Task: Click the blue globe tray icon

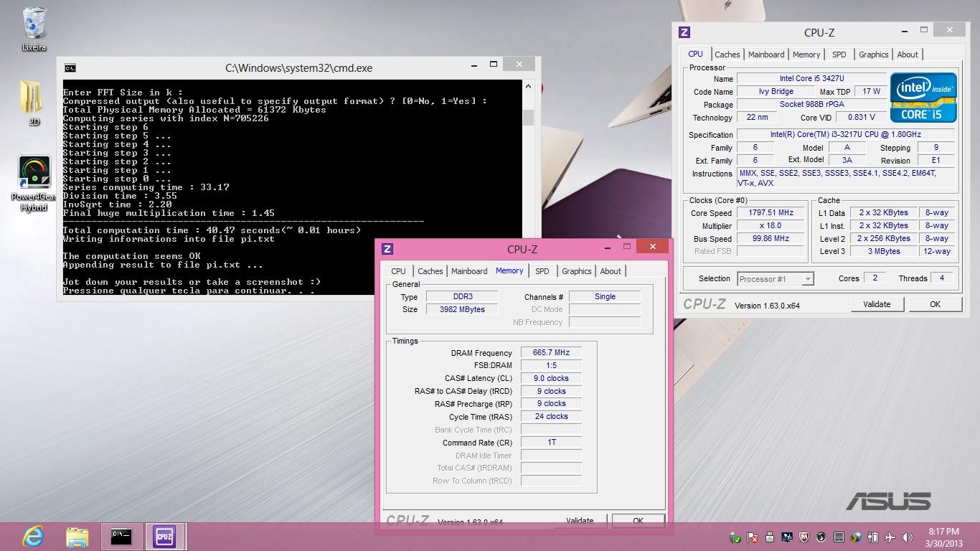Action: point(856,537)
